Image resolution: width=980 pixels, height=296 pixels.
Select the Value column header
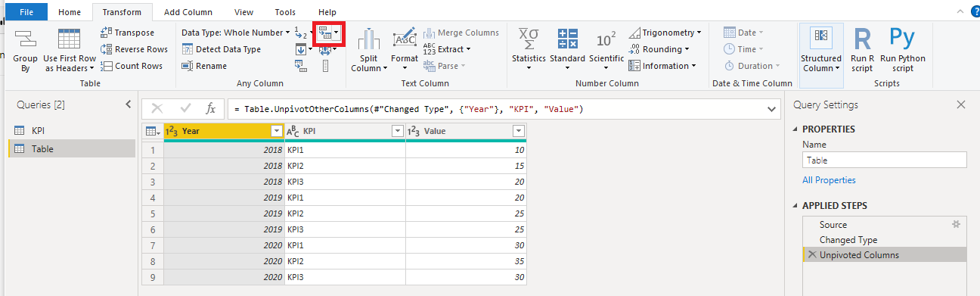[x=466, y=131]
